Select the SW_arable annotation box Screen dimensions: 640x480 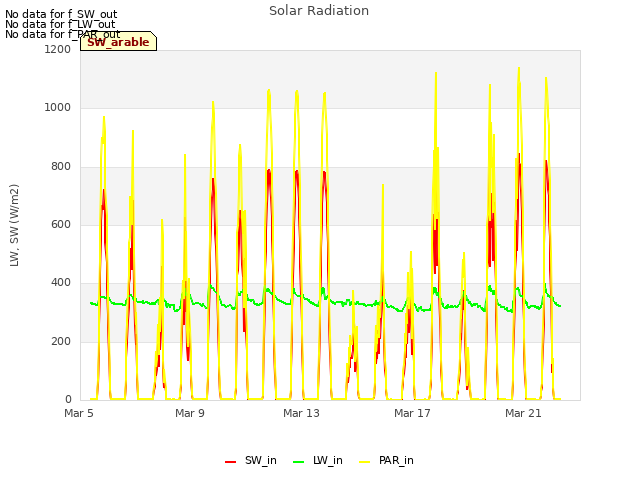tap(118, 41)
